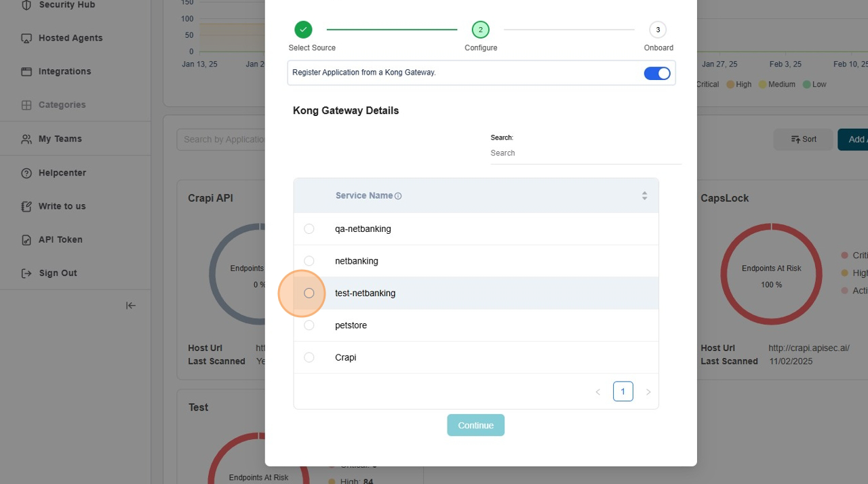Viewport: 868px width, 484px height.
Task: Click the Sign Out icon
Action: point(26,273)
